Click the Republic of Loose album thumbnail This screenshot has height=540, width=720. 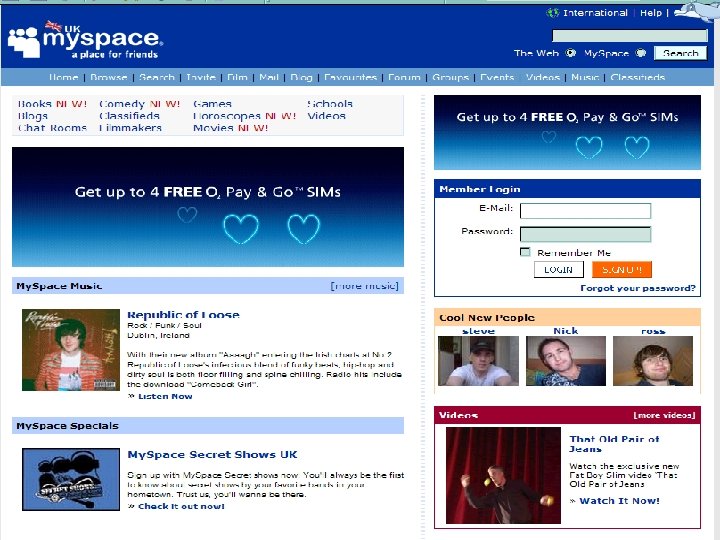[71, 350]
